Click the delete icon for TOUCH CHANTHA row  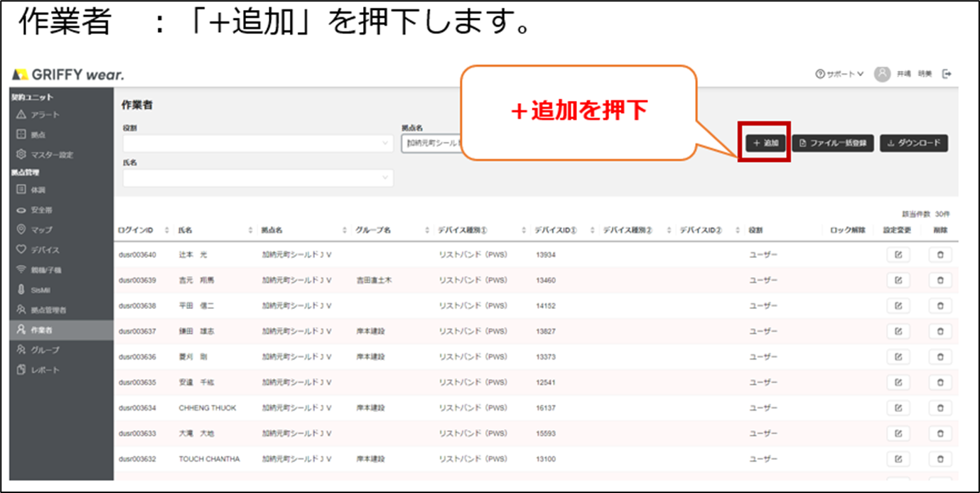pos(939,459)
